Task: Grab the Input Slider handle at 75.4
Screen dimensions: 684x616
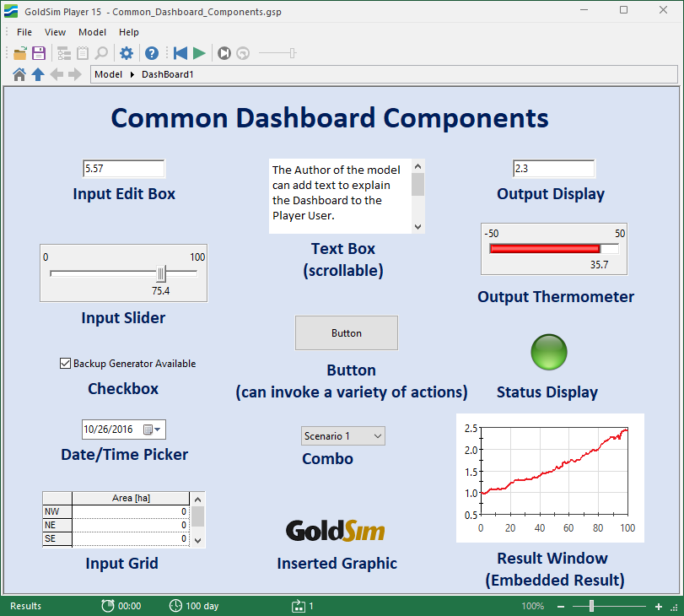Action: click(x=161, y=273)
